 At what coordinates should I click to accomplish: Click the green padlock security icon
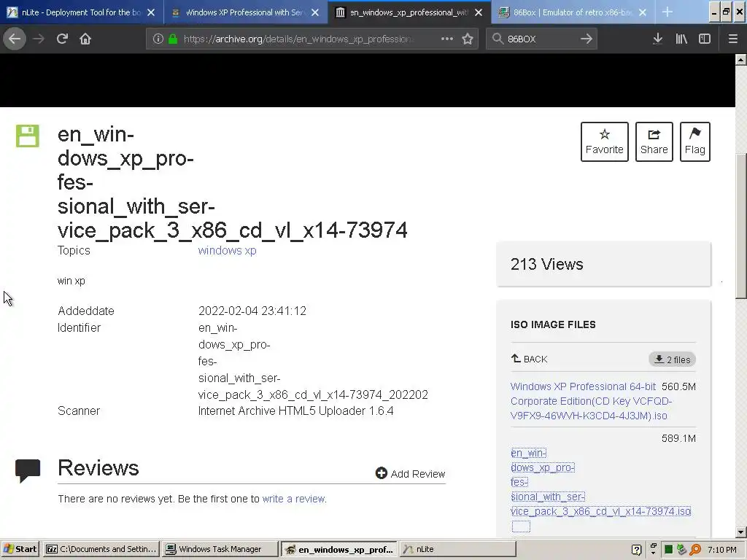pos(173,39)
